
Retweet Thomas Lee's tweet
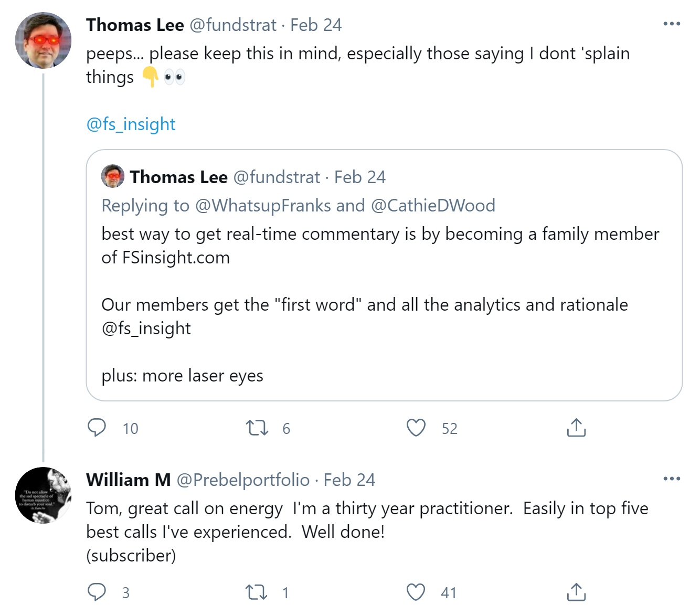coord(257,428)
